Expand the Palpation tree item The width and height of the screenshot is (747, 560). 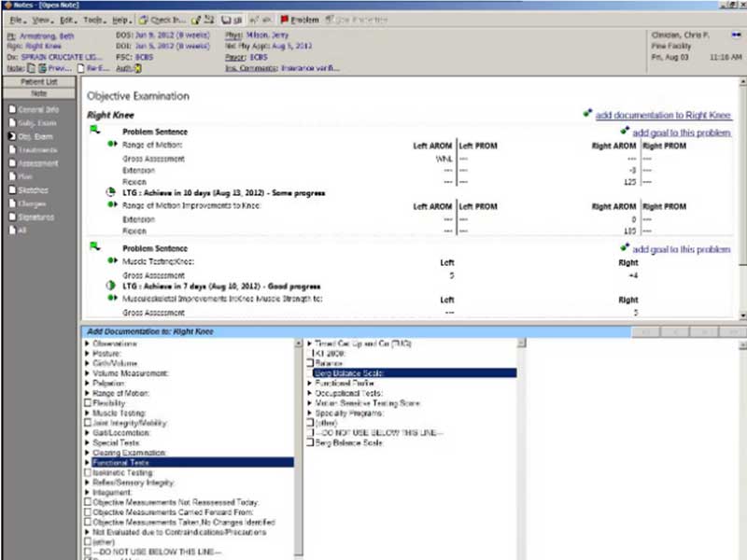pyautogui.click(x=87, y=383)
